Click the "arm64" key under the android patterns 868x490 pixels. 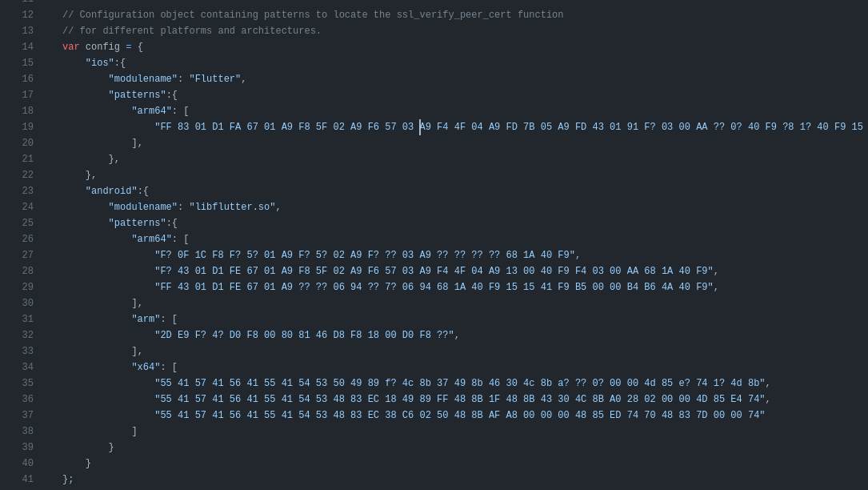coord(152,239)
